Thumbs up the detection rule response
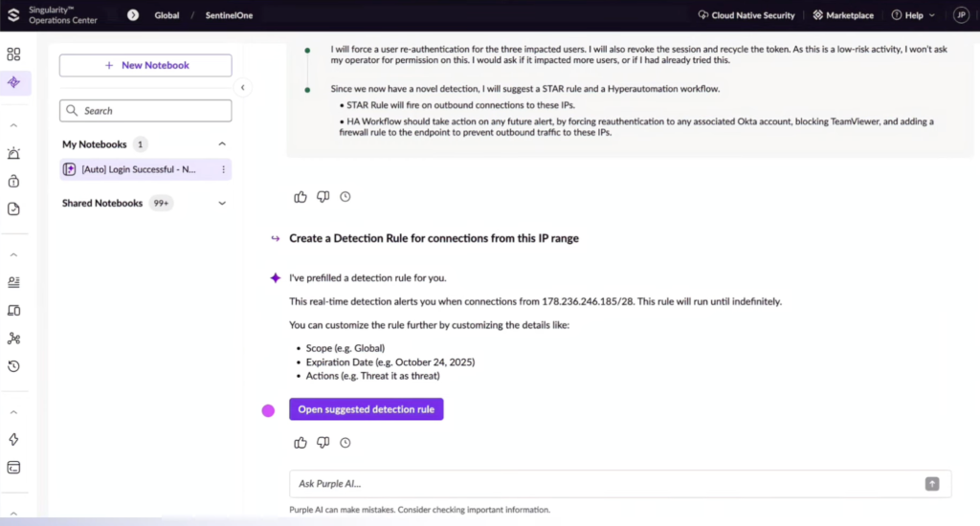The height and width of the screenshot is (526, 980). (x=301, y=442)
